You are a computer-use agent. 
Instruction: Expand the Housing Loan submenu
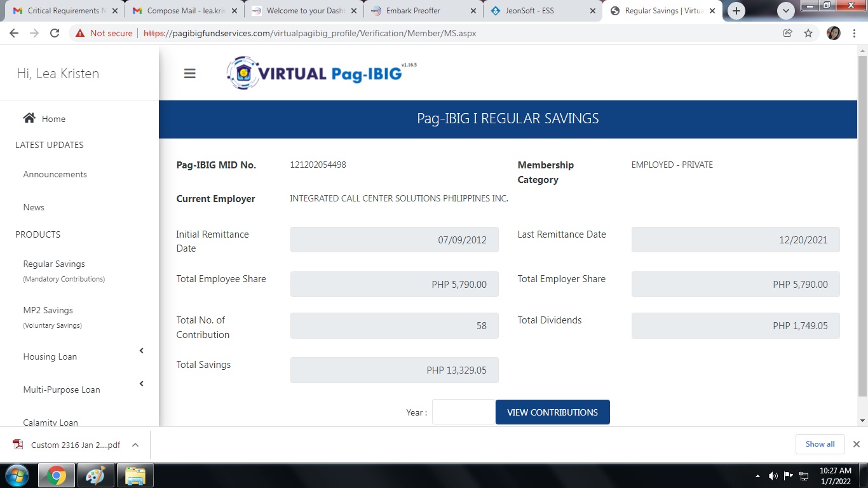coord(142,351)
